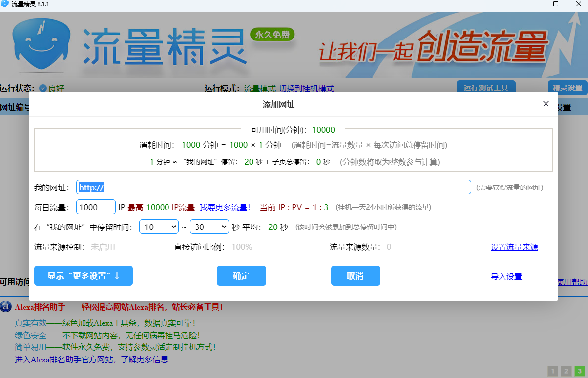The image size is (588, 378).
Task: Click the 导入设置 link
Action: coord(506,276)
